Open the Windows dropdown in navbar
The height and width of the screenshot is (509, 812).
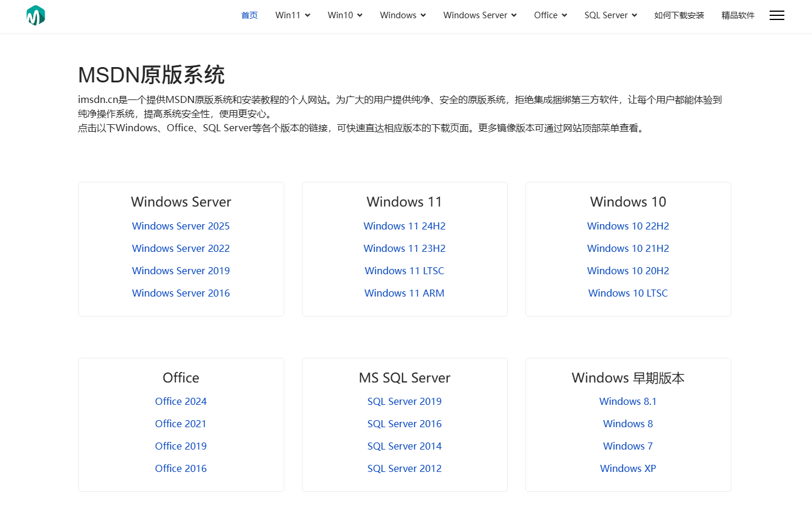coord(402,15)
